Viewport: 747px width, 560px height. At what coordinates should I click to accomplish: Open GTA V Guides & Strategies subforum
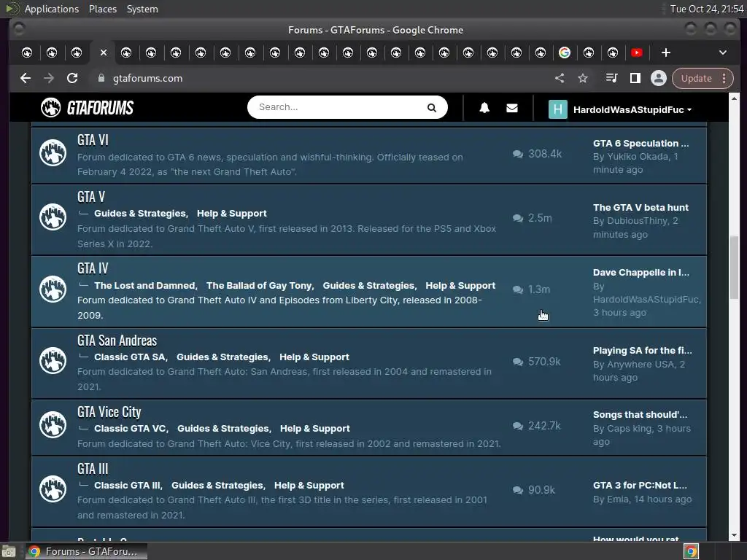click(140, 214)
